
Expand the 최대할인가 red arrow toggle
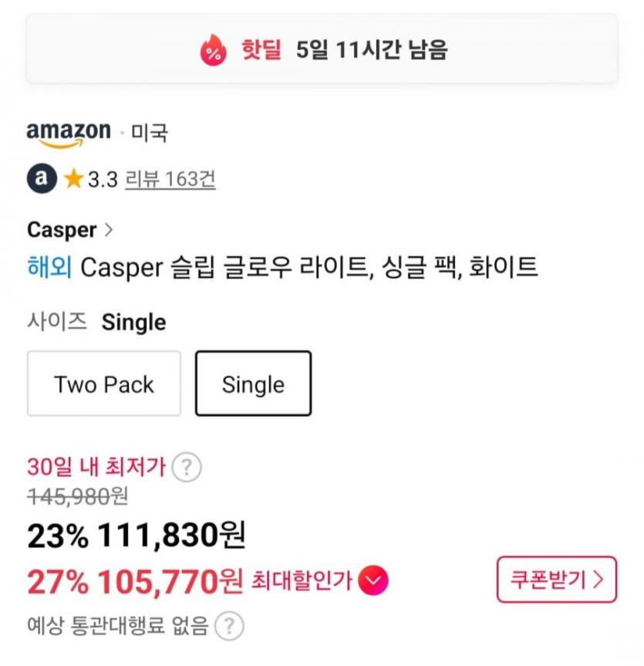(373, 581)
